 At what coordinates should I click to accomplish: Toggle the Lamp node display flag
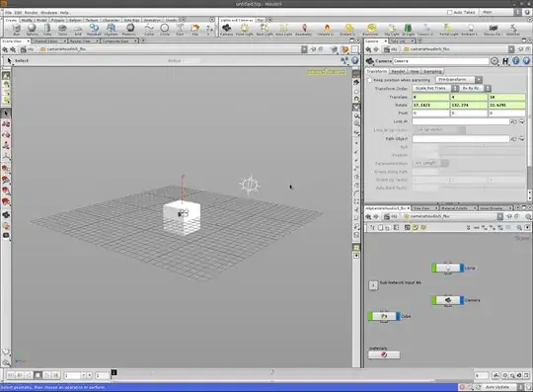pos(462,268)
